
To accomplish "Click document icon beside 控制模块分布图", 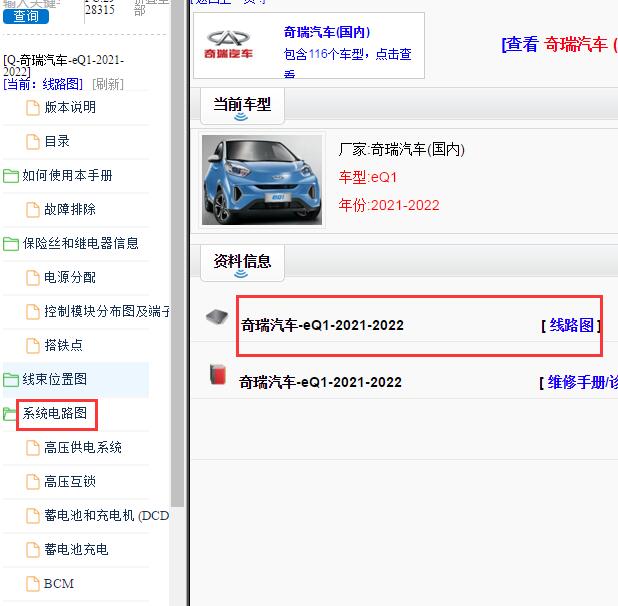I will click(x=33, y=312).
